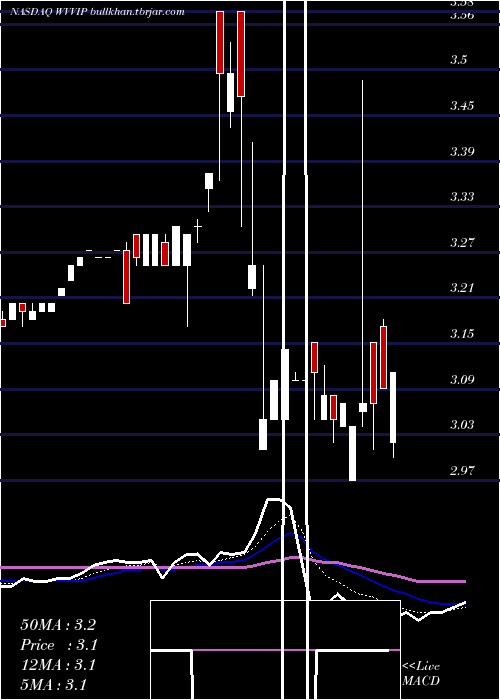This screenshot has height=700, width=500.
Task: Click the 3.33 price axis label
Action: pyautogui.click(x=462, y=196)
